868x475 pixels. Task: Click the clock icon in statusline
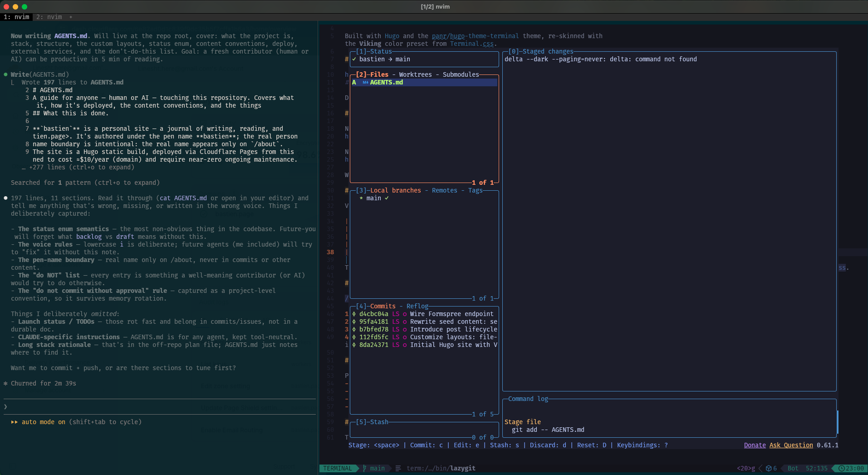pos(842,468)
